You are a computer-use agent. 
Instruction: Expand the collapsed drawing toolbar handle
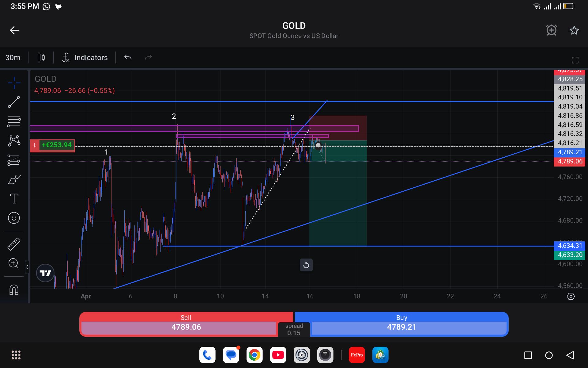[27, 267]
